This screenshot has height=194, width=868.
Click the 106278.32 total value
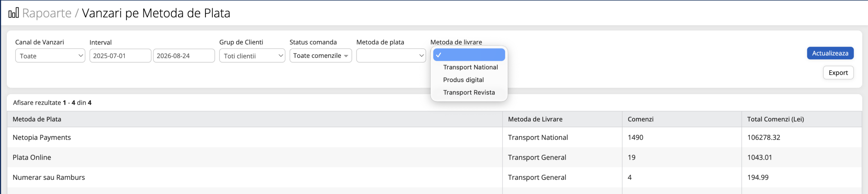coord(764,137)
